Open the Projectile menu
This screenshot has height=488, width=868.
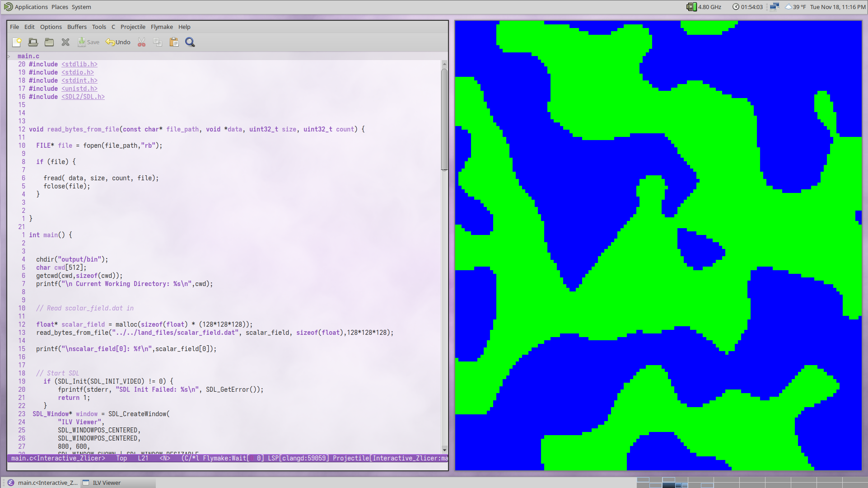(133, 27)
